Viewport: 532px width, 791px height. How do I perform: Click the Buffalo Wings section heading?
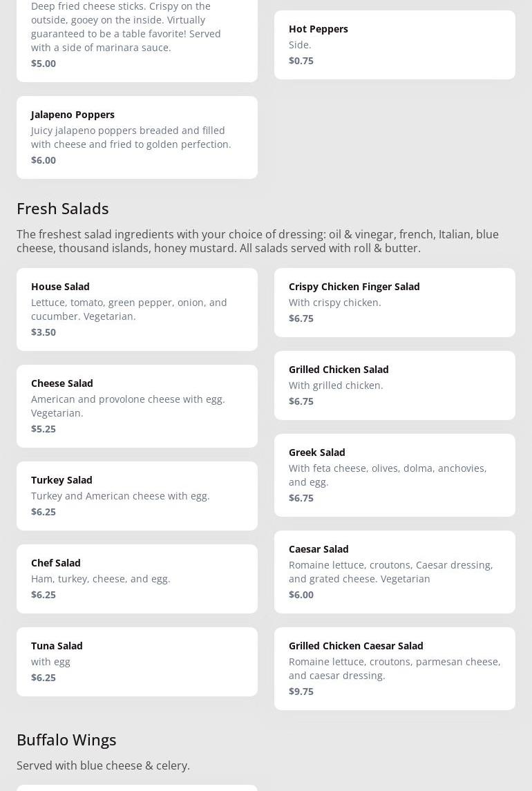[x=66, y=739]
